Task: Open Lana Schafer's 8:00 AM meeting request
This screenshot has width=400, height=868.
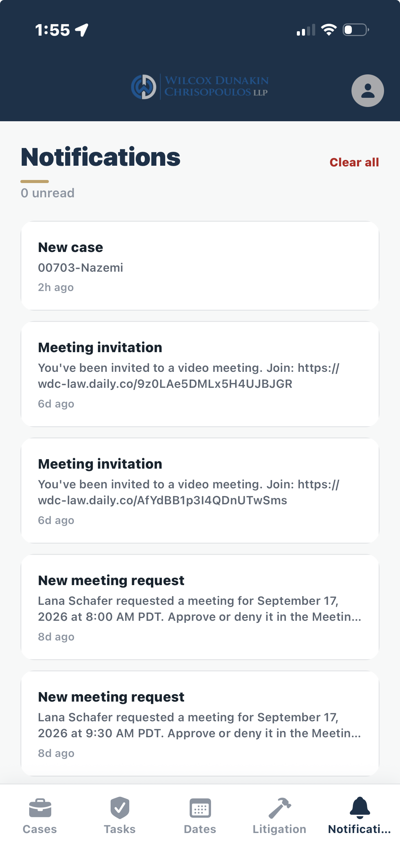Action: 200,607
